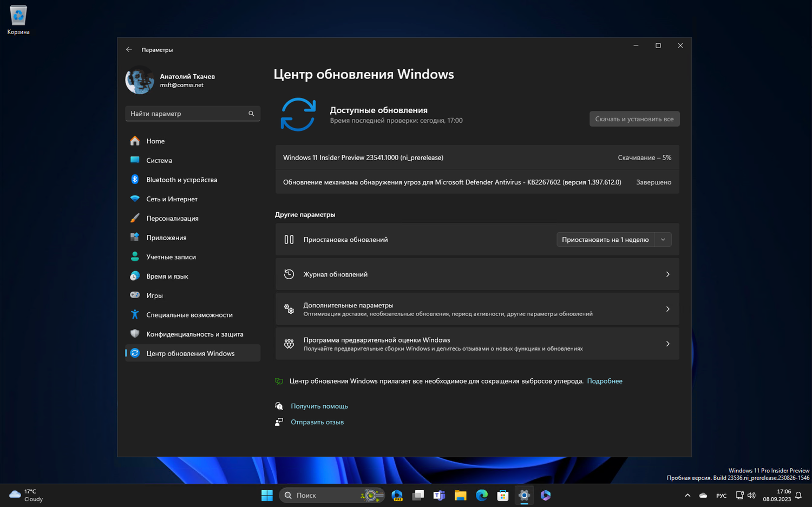Expand the Приостановить на 1 неделю dropdown
Viewport: 812px width, 507px height.
pos(663,239)
